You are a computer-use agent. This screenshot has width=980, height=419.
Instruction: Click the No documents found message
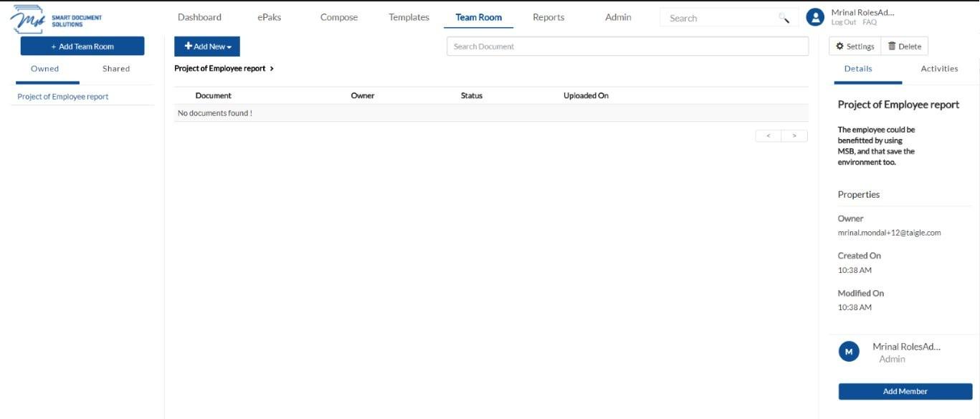215,113
